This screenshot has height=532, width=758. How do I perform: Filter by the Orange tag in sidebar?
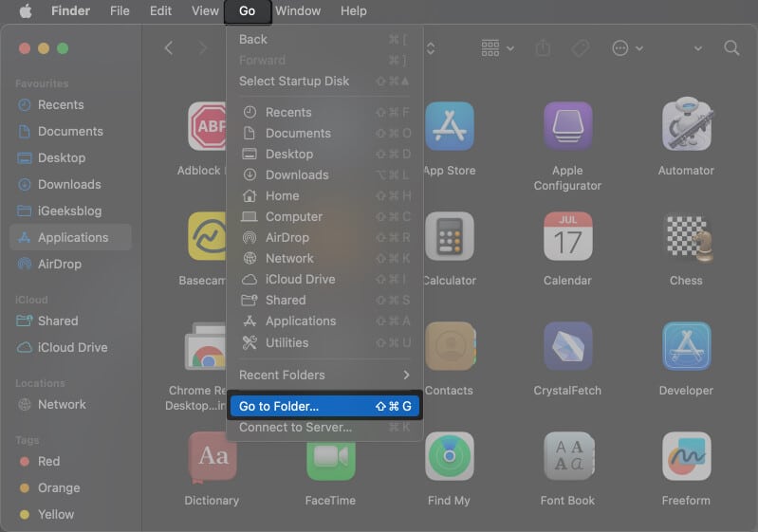tap(70, 488)
